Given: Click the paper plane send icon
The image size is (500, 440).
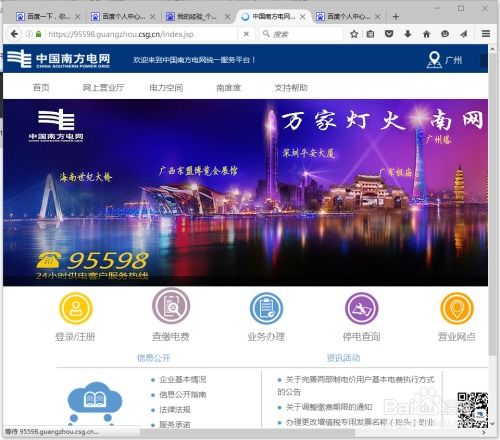Looking at the screenshot, I should click(464, 34).
